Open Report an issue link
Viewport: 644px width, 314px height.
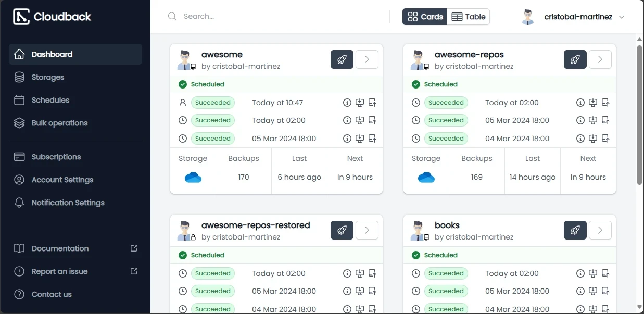point(75,271)
